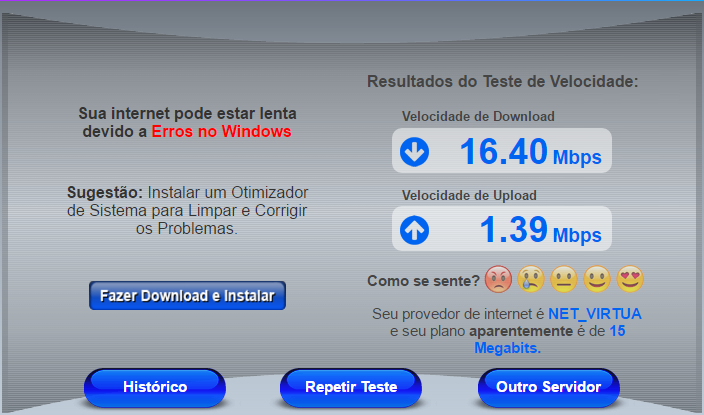The image size is (704, 415).
Task: Click the angry red emoji face
Action: pos(498,279)
